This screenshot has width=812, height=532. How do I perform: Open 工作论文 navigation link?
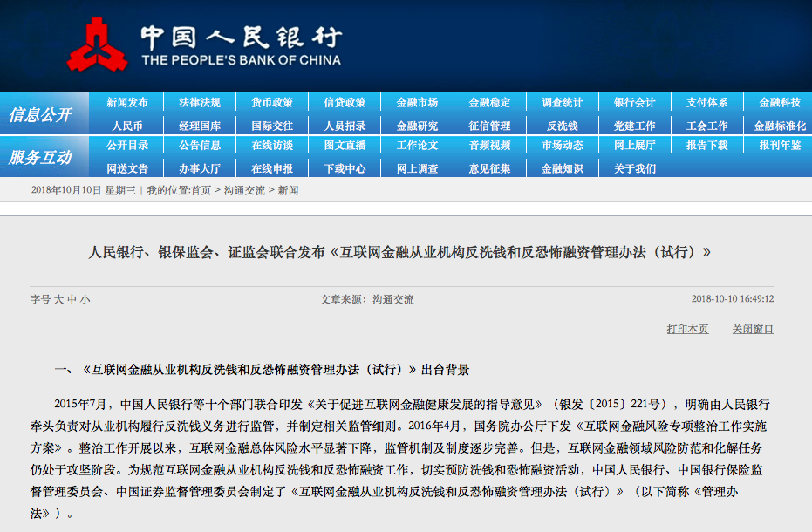coord(418,146)
